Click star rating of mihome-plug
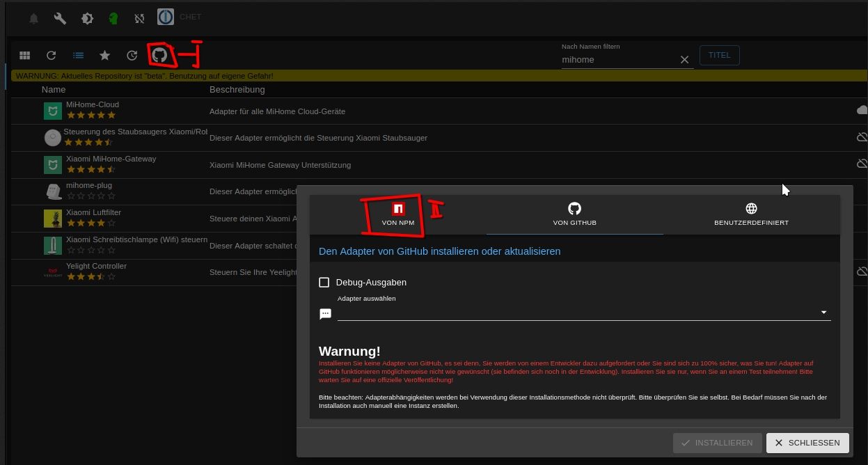The image size is (868, 465). (x=91, y=196)
